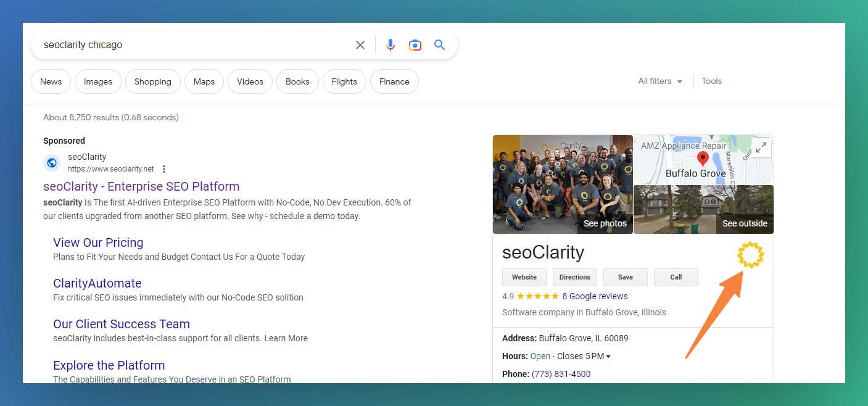This screenshot has width=868, height=406.
Task: Open the Finance filter tab
Action: tap(394, 81)
